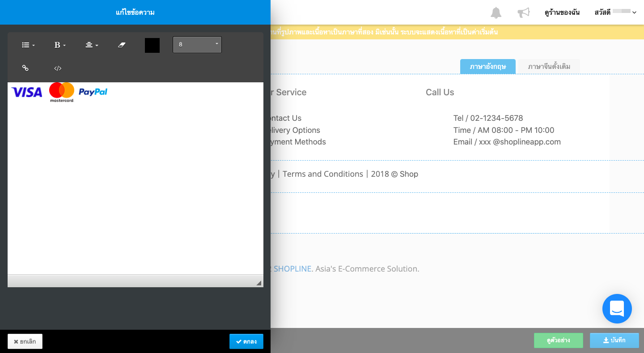Click the ตกลง confirm button
The height and width of the screenshot is (353, 644).
pyautogui.click(x=246, y=341)
